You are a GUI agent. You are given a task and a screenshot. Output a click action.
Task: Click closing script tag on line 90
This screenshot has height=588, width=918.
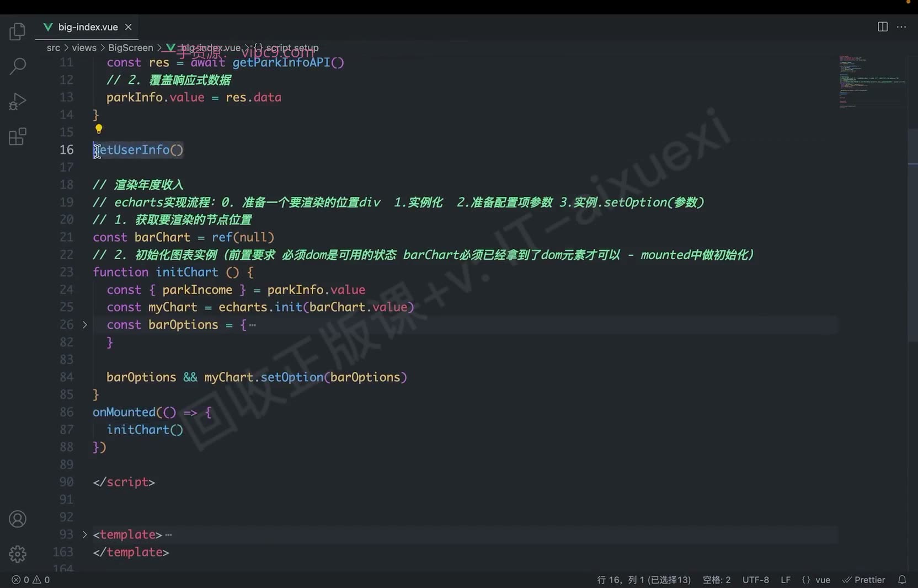[124, 483]
